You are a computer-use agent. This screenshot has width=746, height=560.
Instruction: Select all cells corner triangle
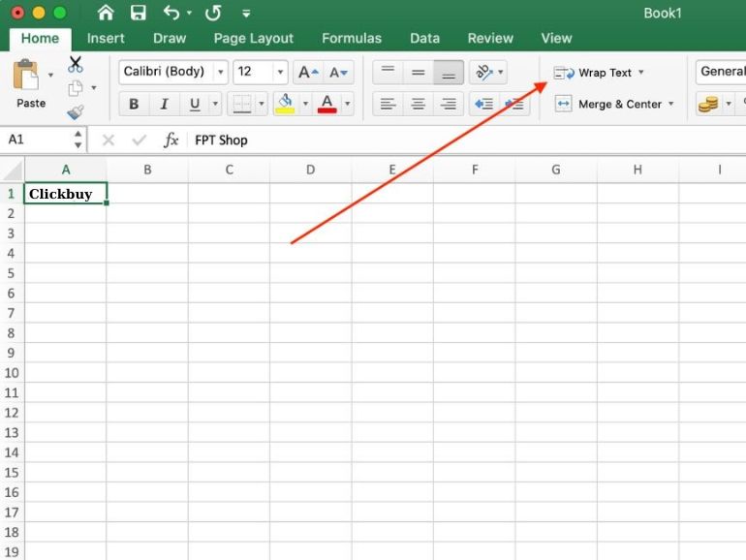coord(13,170)
